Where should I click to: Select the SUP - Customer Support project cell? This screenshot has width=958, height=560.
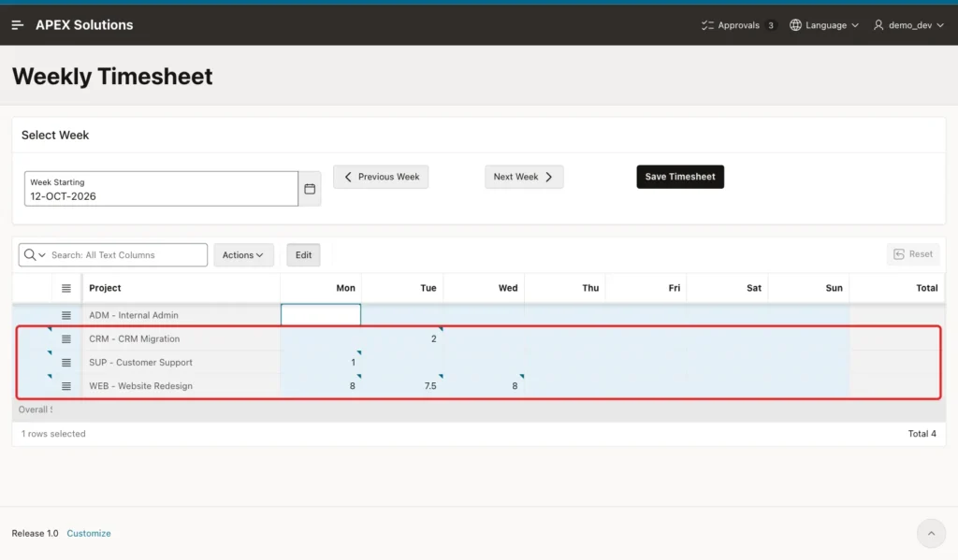[181, 363]
